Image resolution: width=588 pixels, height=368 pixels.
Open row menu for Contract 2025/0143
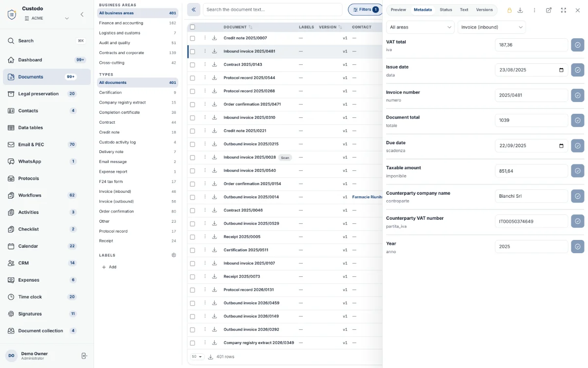pyautogui.click(x=205, y=64)
